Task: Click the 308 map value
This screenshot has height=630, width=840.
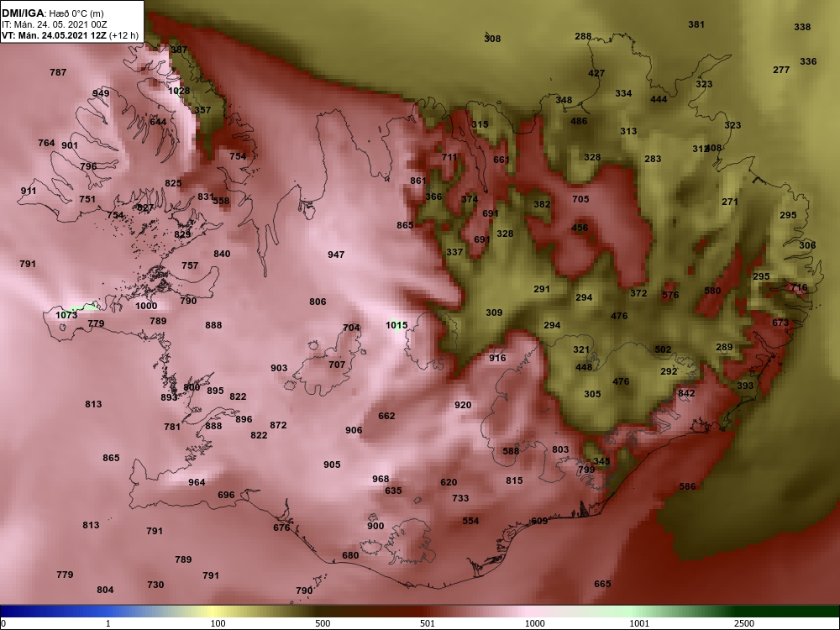Action: (492, 39)
